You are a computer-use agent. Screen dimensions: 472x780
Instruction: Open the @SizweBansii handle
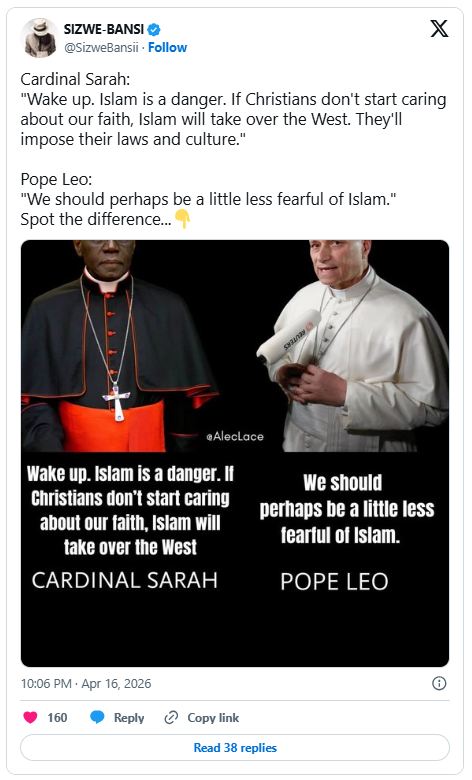click(x=101, y=48)
